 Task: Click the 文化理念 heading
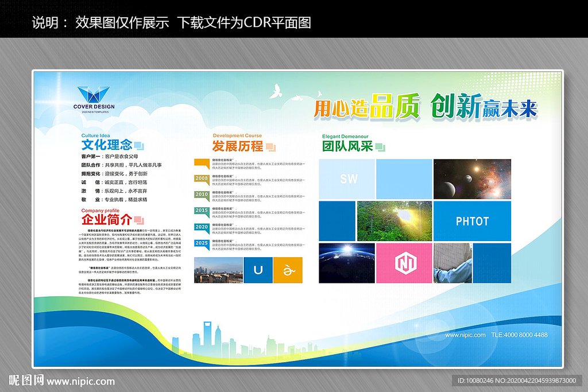[x=107, y=145]
